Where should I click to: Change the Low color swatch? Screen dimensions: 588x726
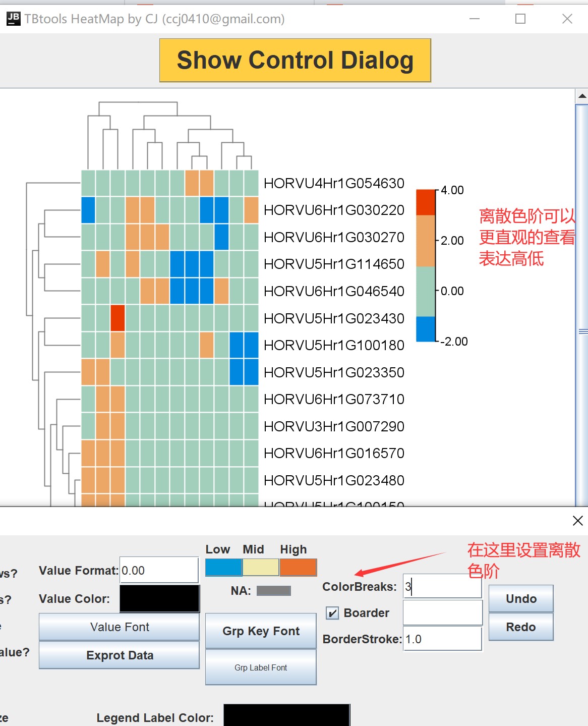click(x=223, y=568)
